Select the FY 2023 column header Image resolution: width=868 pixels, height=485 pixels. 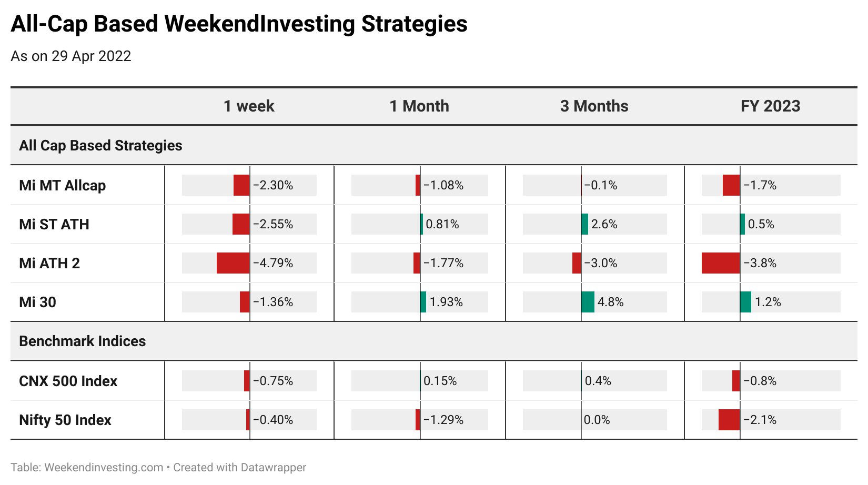click(x=771, y=106)
